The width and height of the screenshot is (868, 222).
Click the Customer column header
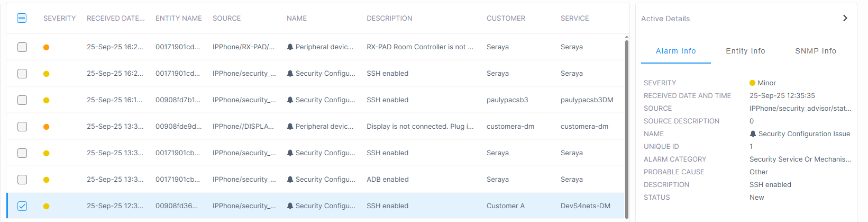(x=506, y=18)
